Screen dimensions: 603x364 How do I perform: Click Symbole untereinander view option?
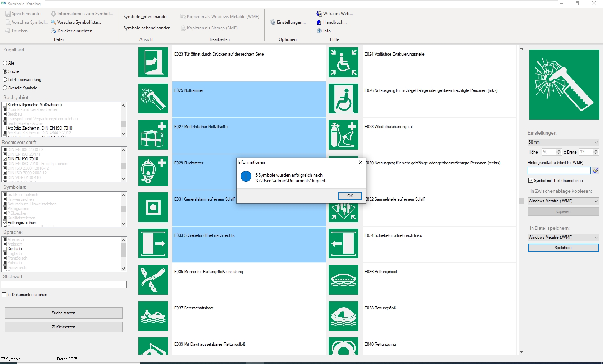[x=145, y=17]
